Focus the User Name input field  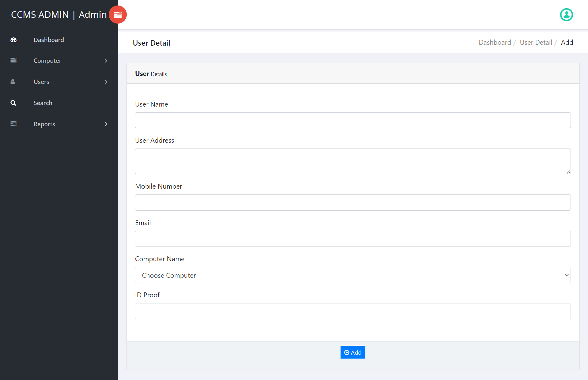point(352,120)
